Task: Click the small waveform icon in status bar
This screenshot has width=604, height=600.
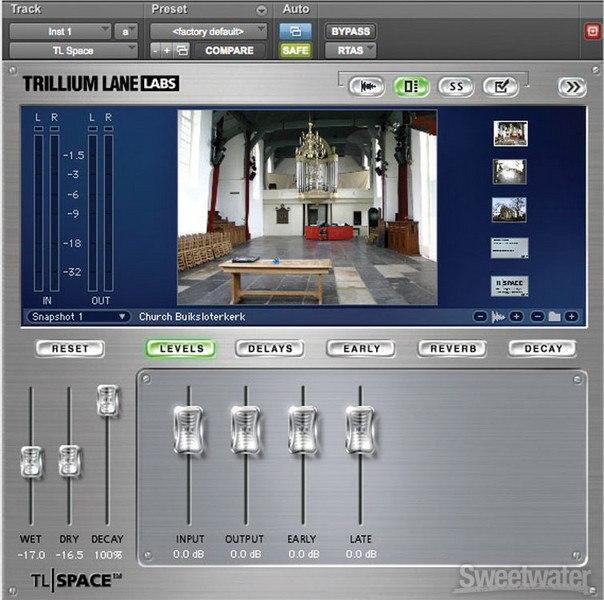Action: pos(498,317)
